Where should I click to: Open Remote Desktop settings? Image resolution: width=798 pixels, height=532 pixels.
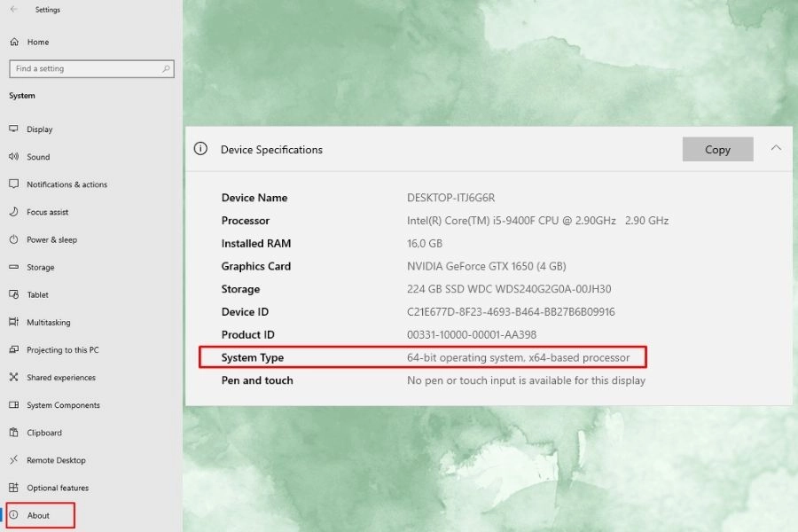(56, 460)
